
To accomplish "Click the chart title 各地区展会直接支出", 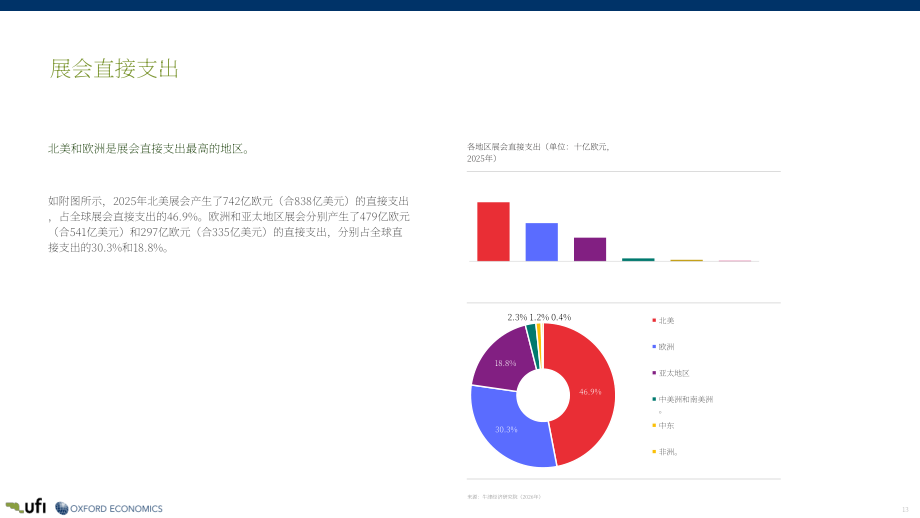I will 539,153.
